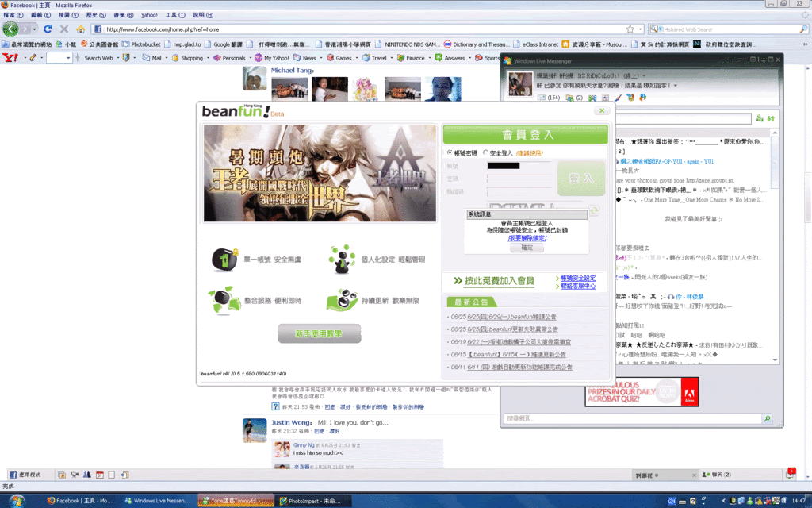Click the Facebook logo in the chat bar
This screenshot has width=812, height=508.
13,475
